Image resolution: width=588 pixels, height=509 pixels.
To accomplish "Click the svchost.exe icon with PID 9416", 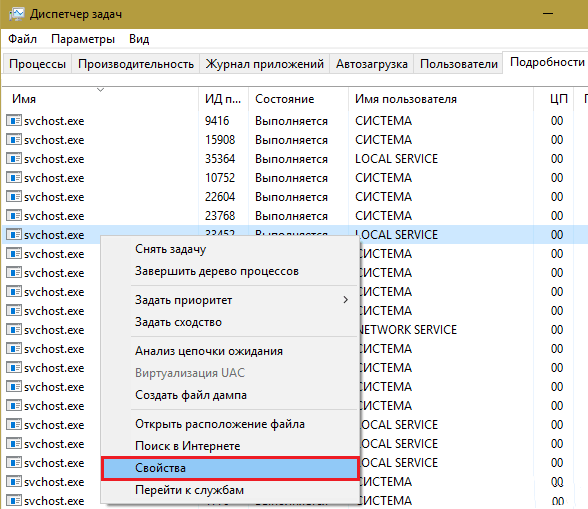I will pyautogui.click(x=14, y=120).
